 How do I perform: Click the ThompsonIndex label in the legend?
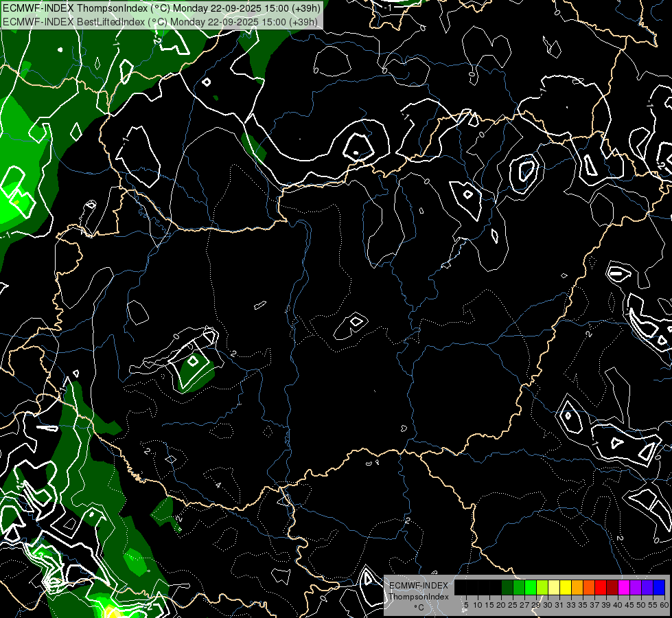419,596
